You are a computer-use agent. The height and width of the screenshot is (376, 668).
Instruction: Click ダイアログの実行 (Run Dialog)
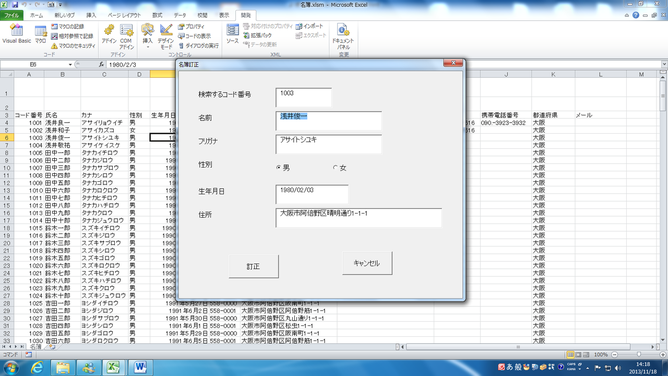point(198,46)
